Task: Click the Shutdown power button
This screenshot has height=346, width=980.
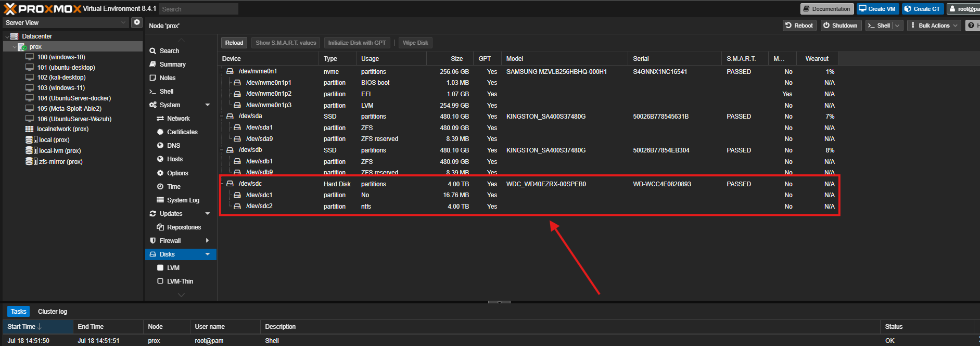Action: coord(841,25)
